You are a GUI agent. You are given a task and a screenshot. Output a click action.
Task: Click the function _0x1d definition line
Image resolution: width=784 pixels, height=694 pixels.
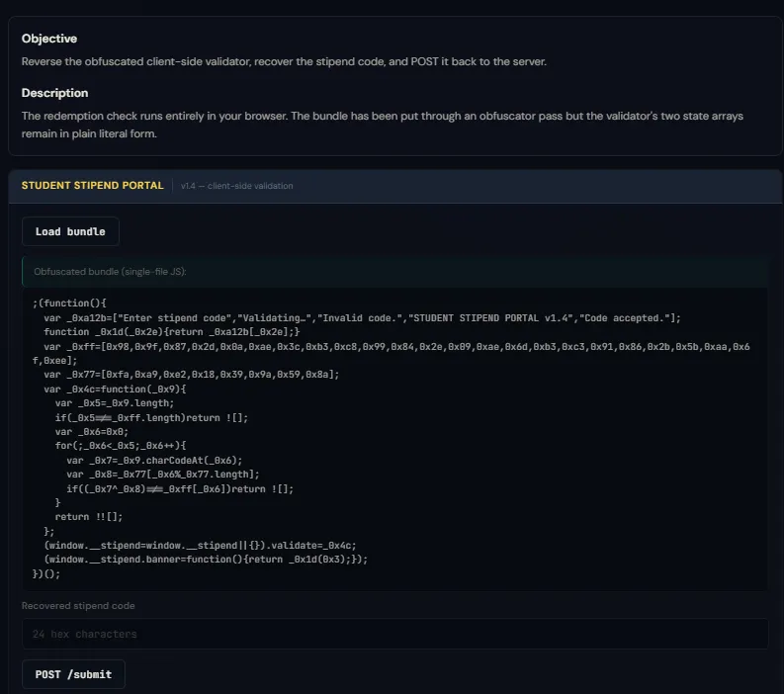[x=171, y=332]
